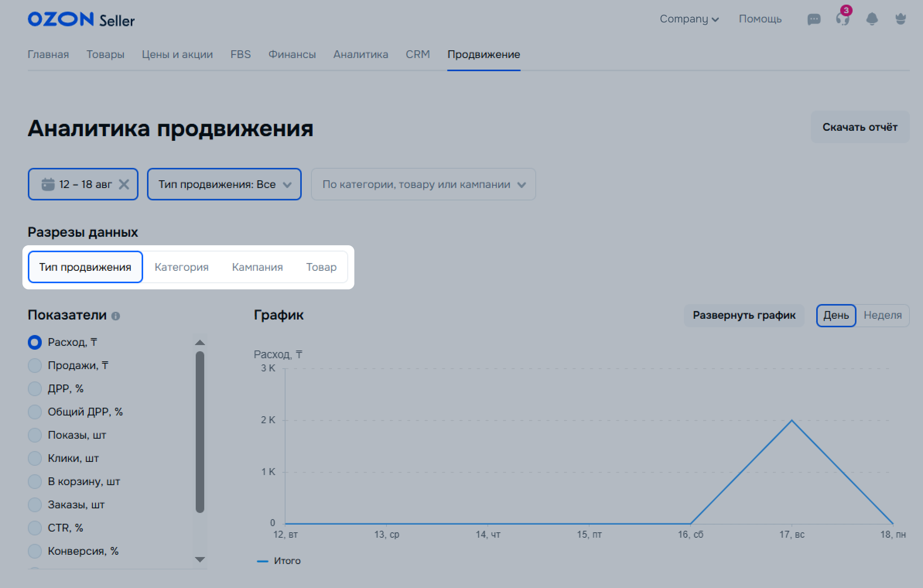Image resolution: width=923 pixels, height=588 pixels.
Task: Click Развернуть график button
Action: pos(744,315)
